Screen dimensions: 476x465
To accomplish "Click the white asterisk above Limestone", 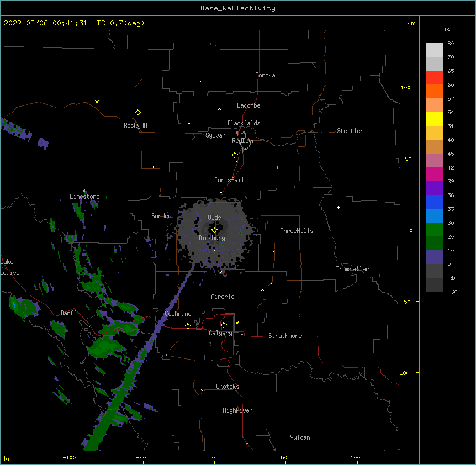I will click(x=85, y=191).
